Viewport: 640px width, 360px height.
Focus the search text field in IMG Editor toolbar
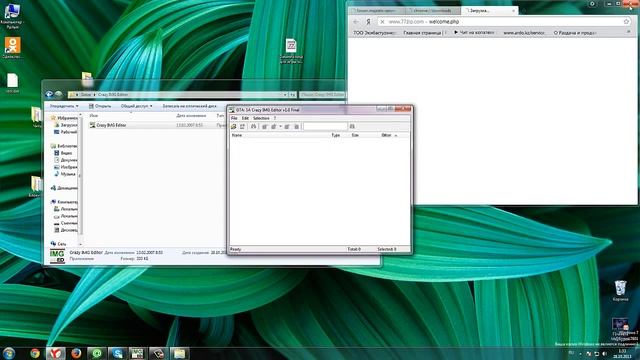[x=325, y=127]
